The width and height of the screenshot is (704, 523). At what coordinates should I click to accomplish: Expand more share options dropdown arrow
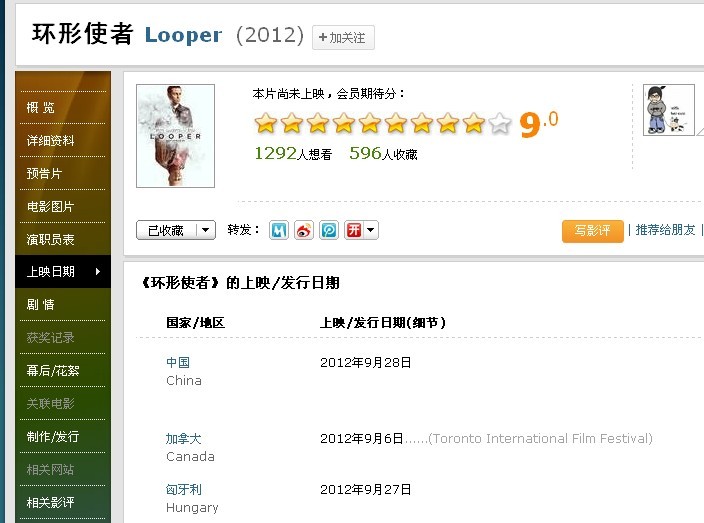(x=371, y=230)
